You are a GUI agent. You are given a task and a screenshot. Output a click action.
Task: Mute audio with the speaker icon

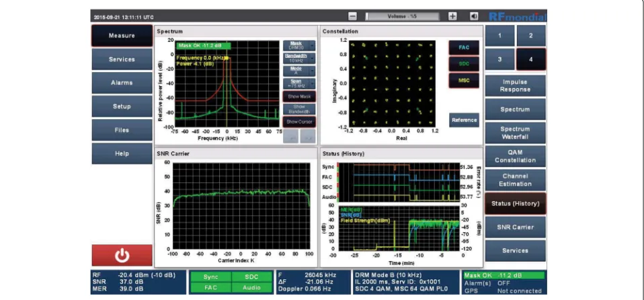click(x=474, y=16)
